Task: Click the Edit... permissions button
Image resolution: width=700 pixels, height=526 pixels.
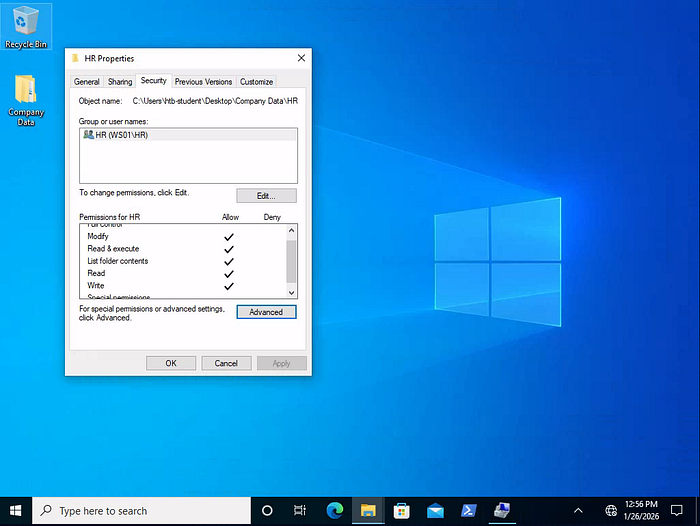Action: [x=266, y=196]
